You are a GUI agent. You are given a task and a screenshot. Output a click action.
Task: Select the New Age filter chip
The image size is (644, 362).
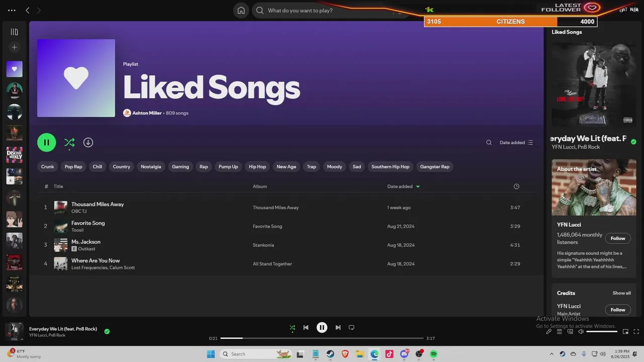click(286, 166)
